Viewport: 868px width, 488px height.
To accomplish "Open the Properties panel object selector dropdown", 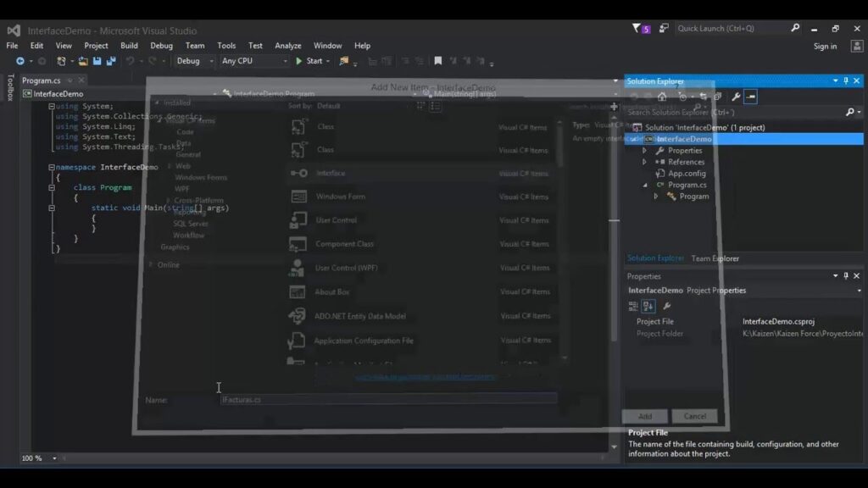I will (859, 291).
